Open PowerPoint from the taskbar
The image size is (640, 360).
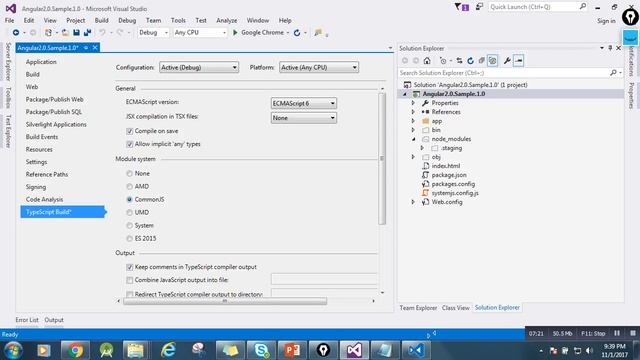click(292, 350)
